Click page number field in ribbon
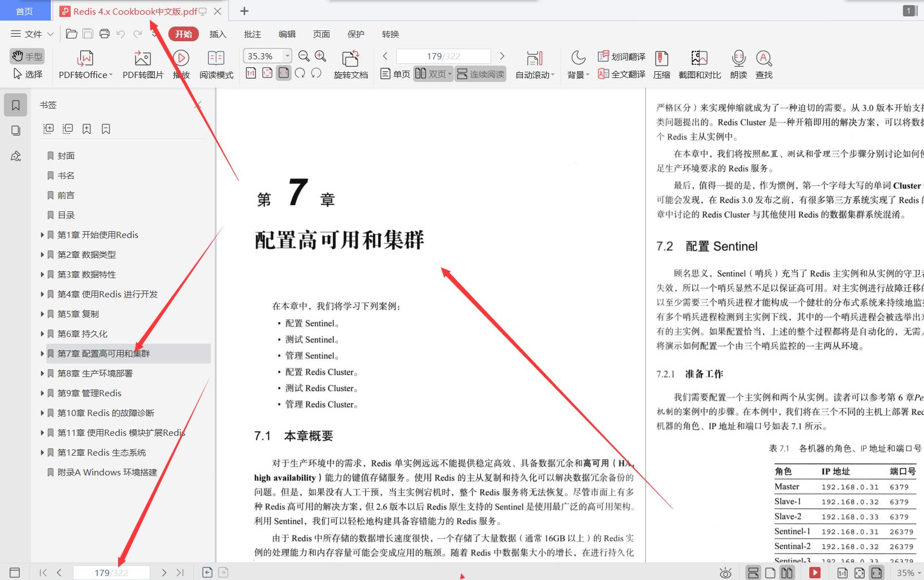 pyautogui.click(x=444, y=56)
